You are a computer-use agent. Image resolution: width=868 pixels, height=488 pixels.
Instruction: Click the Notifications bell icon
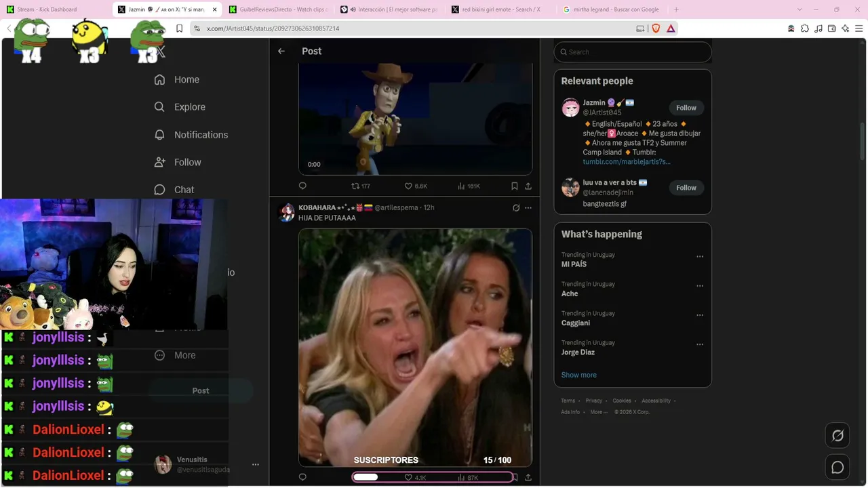pyautogui.click(x=159, y=135)
